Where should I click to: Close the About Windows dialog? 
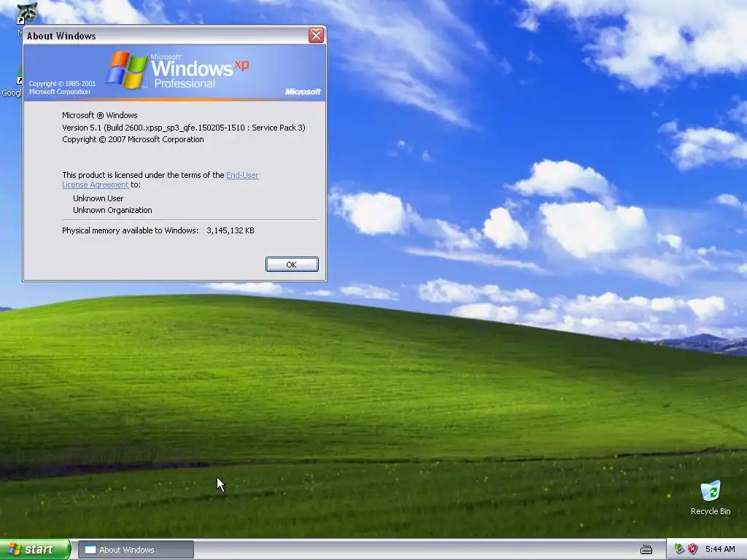point(316,35)
